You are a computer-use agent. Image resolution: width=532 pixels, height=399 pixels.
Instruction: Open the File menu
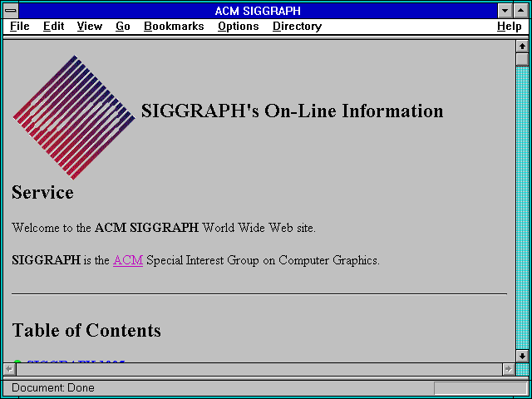[x=20, y=27]
